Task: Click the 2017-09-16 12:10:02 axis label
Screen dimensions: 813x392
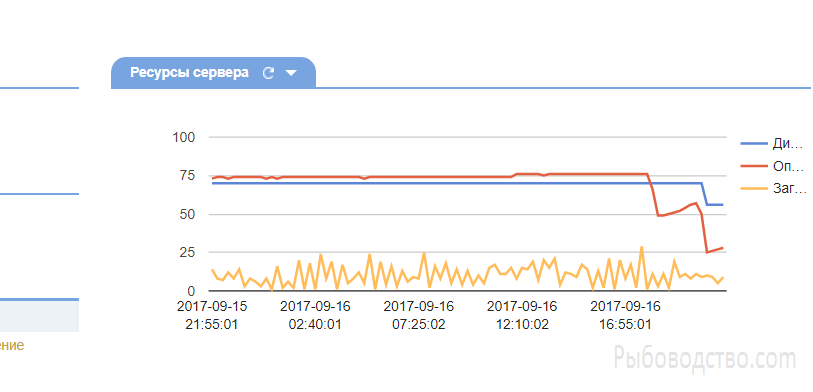Action: [522, 315]
